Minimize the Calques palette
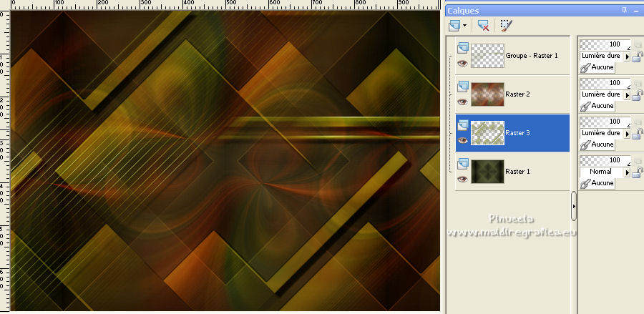Image resolution: width=644 pixels, height=314 pixels. (x=636, y=11)
